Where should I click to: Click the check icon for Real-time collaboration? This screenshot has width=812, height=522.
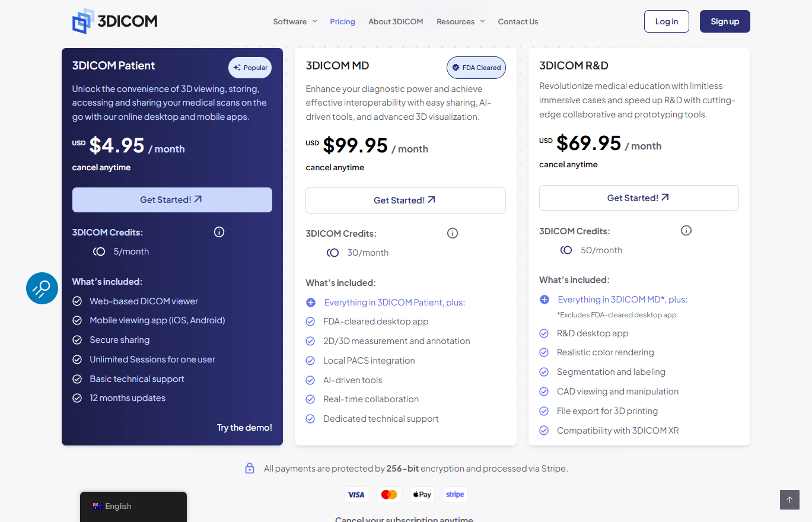tap(310, 399)
